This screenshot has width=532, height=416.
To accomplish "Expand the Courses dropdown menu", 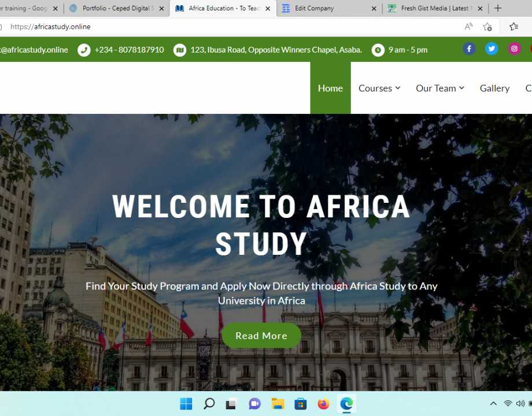I will [x=379, y=88].
